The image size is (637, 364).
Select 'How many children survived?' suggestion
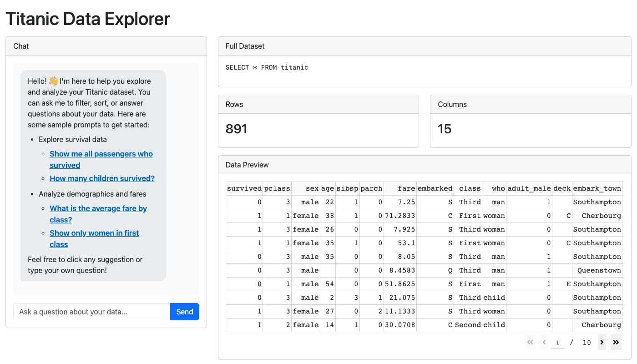(102, 178)
